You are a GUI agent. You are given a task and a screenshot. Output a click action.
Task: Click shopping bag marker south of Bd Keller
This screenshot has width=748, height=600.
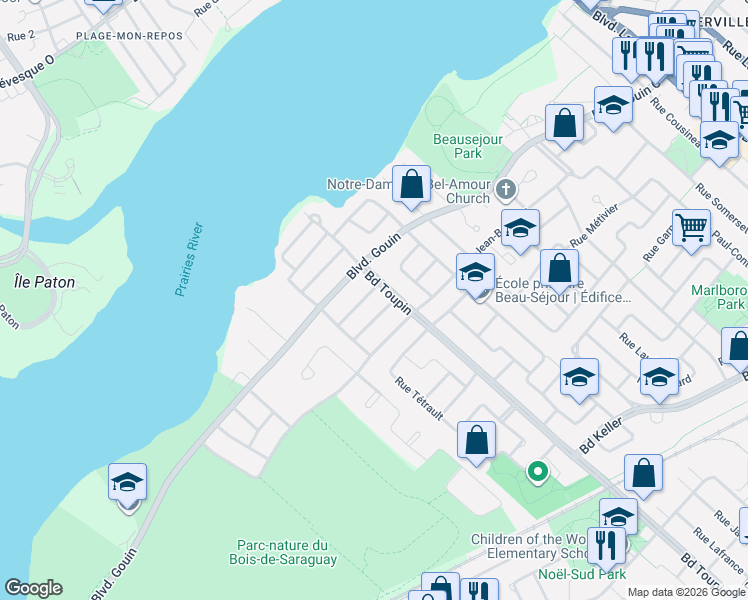point(644,476)
